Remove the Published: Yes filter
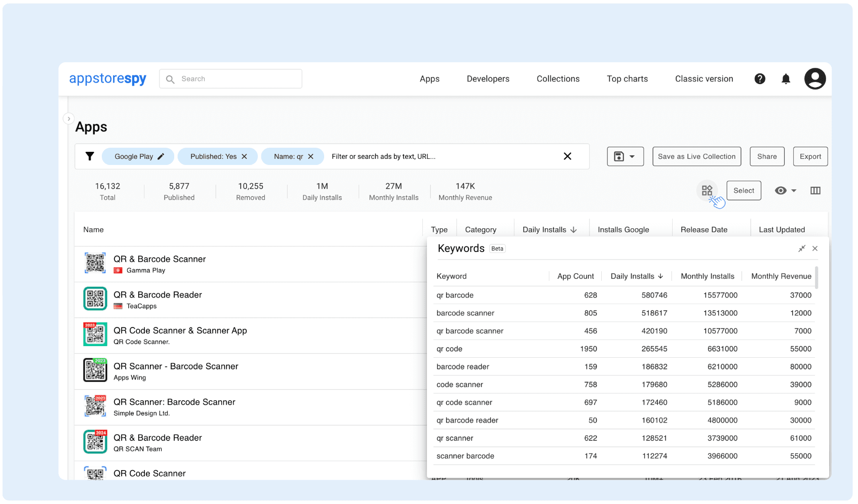The height and width of the screenshot is (504, 858). 244,156
